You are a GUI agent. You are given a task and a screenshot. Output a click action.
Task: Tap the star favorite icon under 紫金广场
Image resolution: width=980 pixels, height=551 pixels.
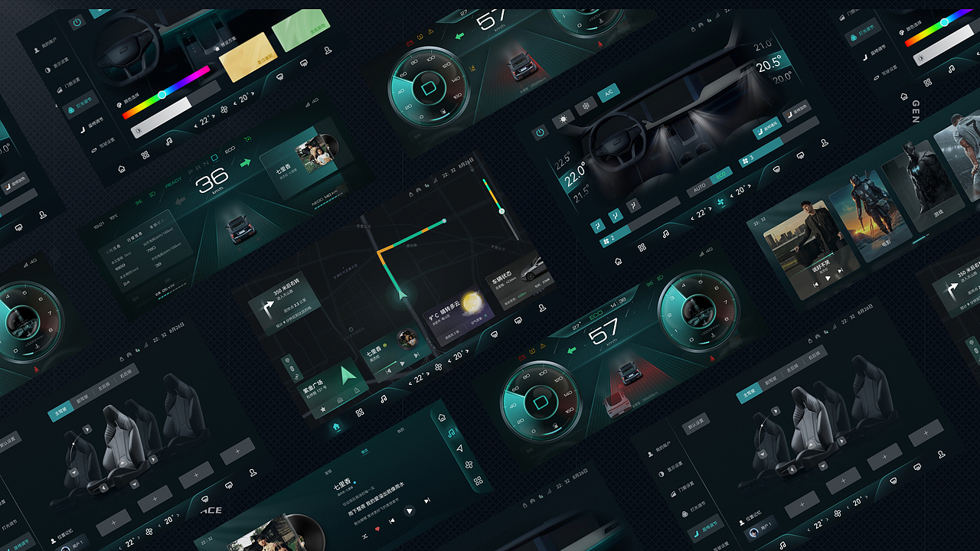[323, 409]
